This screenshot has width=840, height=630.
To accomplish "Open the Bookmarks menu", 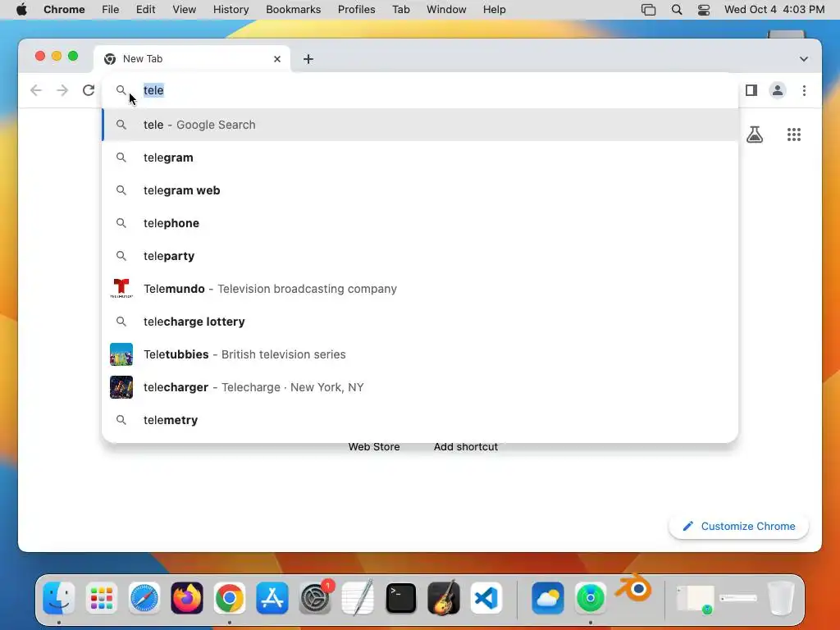I will pyautogui.click(x=293, y=10).
